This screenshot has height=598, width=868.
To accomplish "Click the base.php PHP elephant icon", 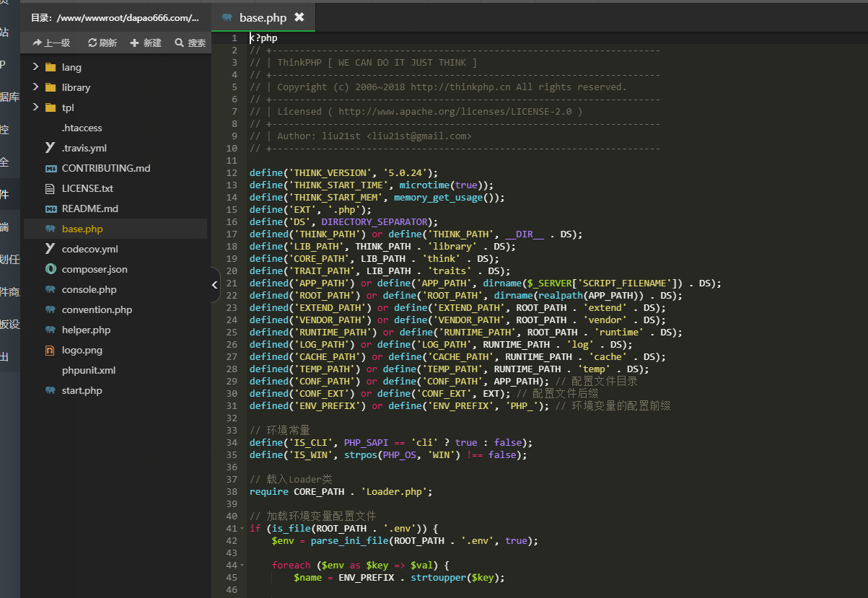I will [x=51, y=229].
